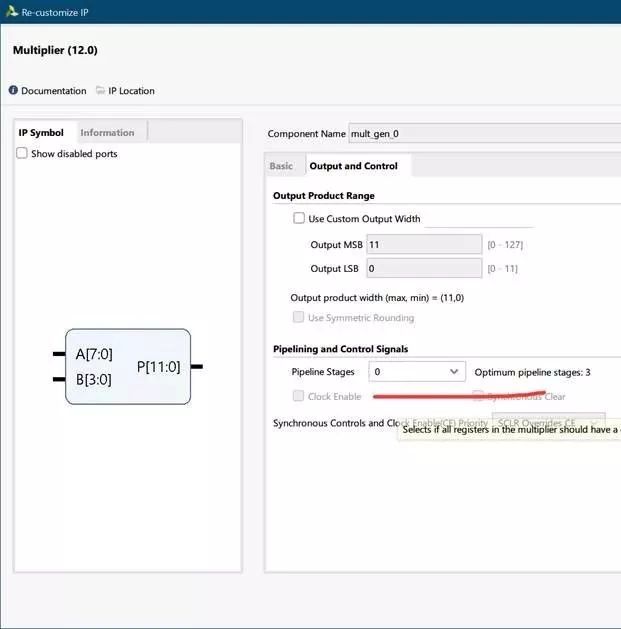
Task: Expand the Pipeline Stages dropdown
Action: pos(417,372)
